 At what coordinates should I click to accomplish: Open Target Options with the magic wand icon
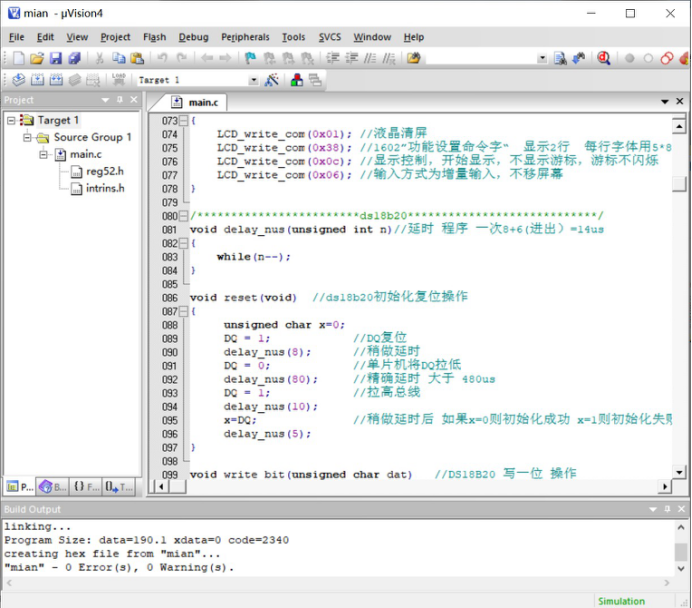(271, 80)
